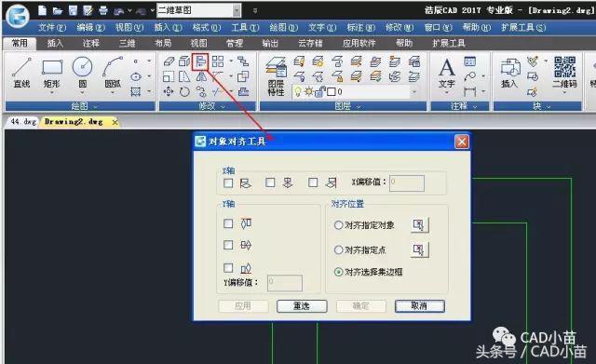Switch to the 44.dwg document tab

point(23,122)
